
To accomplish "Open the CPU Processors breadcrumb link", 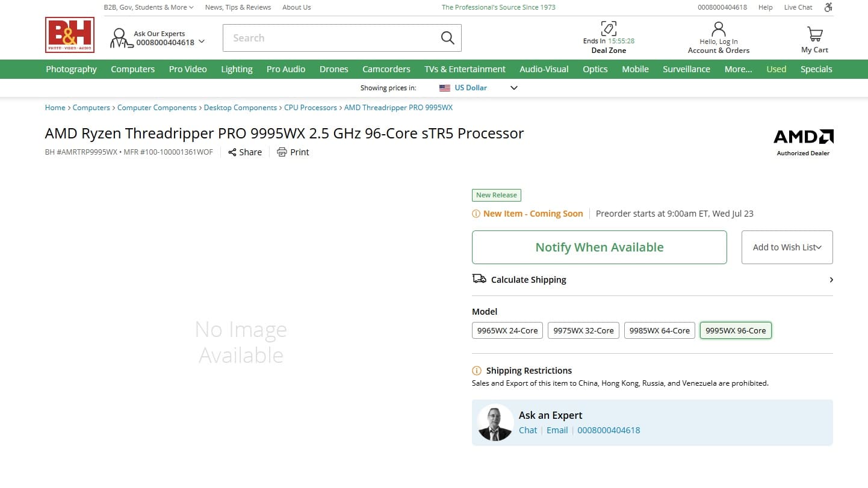I will tap(310, 108).
